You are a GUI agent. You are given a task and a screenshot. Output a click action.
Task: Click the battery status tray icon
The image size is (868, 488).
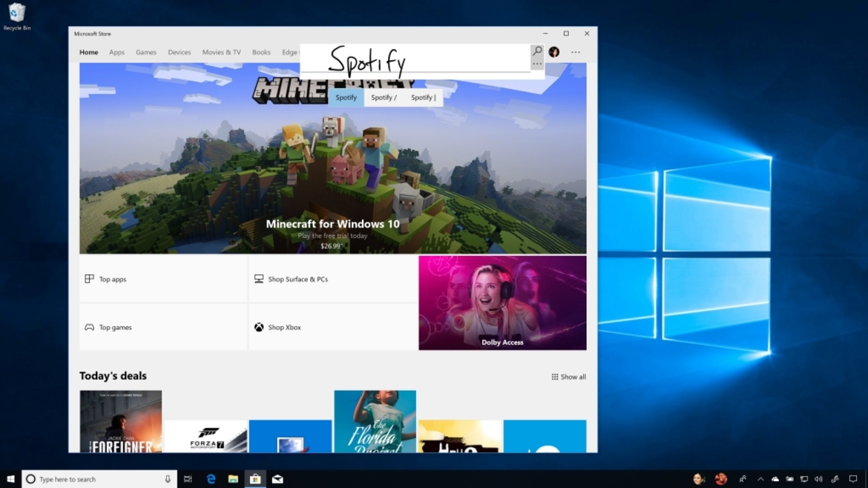click(789, 479)
